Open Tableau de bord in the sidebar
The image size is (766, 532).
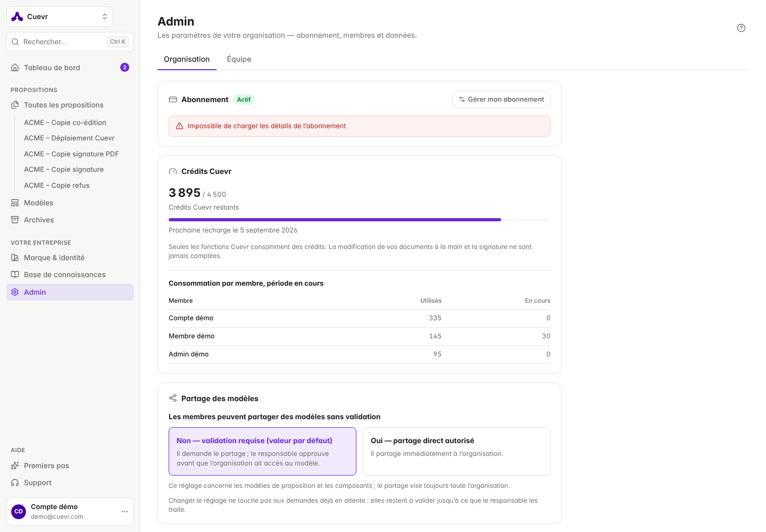70,68
